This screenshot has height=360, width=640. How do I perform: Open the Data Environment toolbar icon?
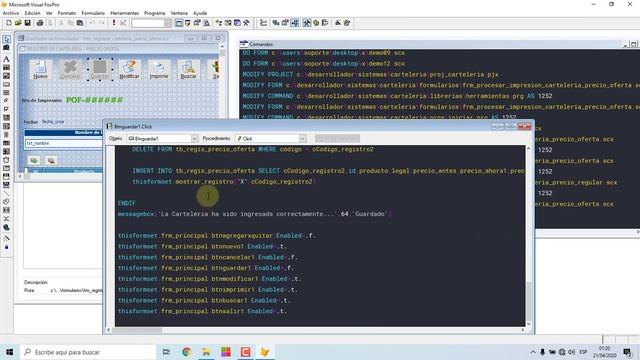point(276,23)
